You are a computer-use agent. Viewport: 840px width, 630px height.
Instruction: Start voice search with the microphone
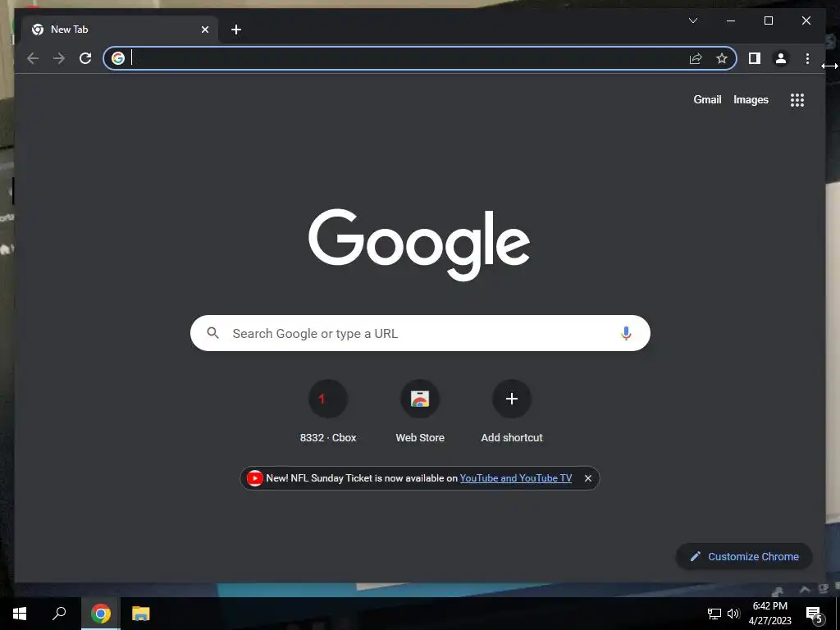626,333
